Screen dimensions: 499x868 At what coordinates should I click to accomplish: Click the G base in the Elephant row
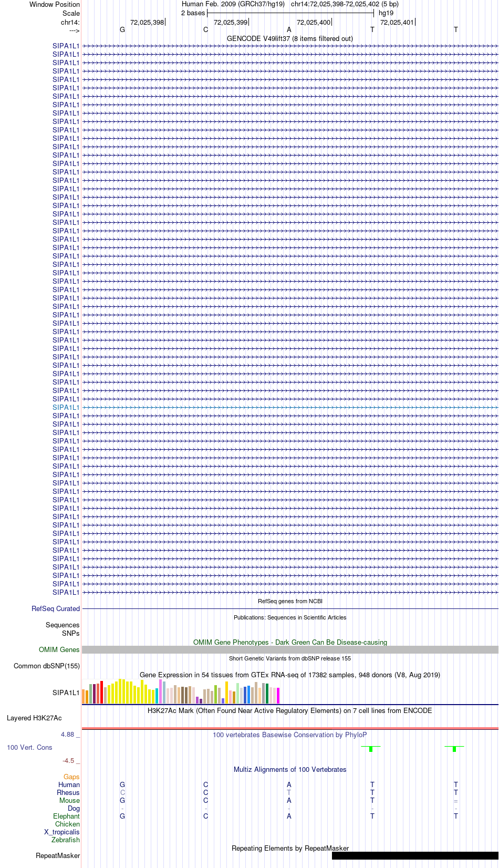click(x=122, y=816)
